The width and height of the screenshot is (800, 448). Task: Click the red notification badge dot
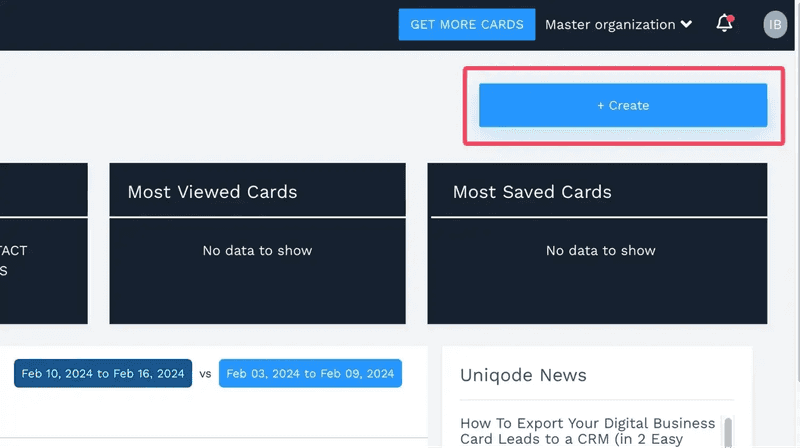pos(730,18)
